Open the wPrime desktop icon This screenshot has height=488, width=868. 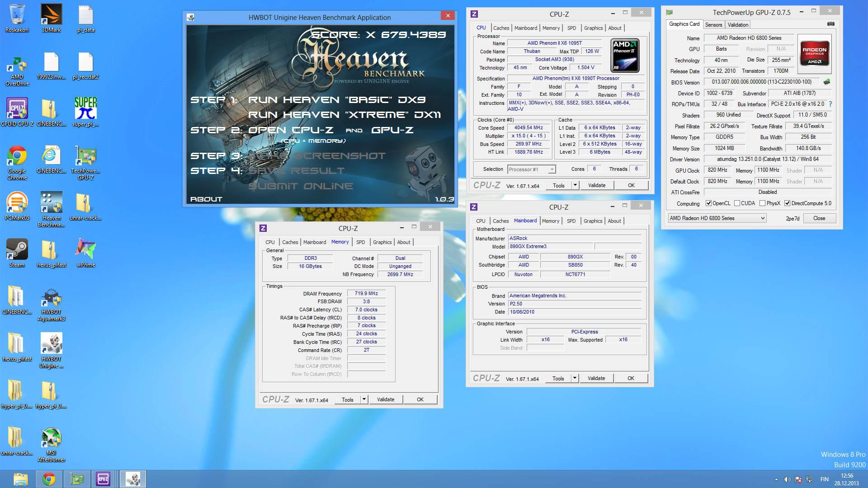tap(85, 253)
